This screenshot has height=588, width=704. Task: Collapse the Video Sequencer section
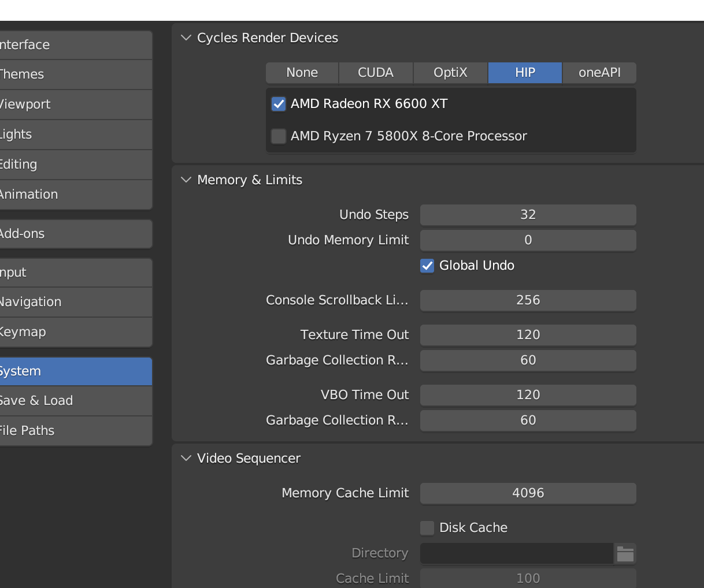(x=186, y=459)
